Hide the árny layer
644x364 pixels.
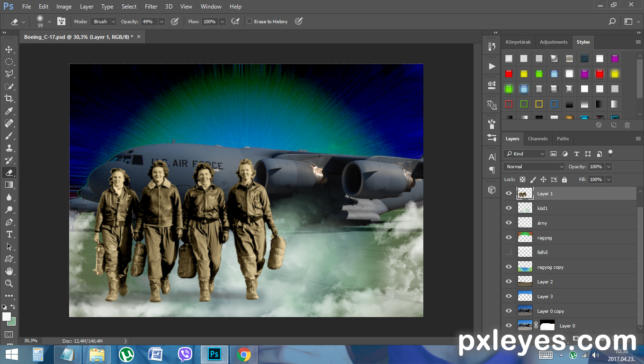pos(509,223)
